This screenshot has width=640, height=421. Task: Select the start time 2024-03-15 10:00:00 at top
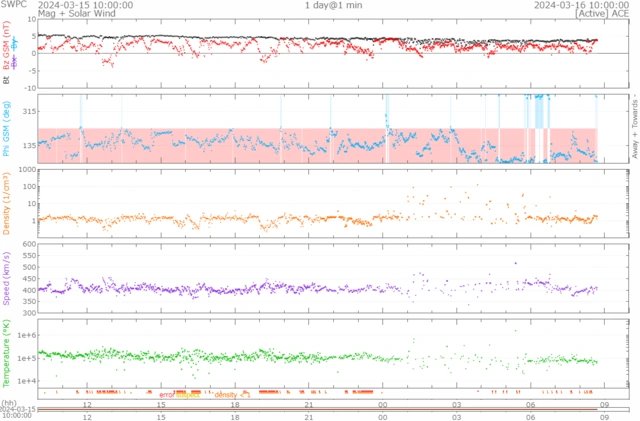click(92, 5)
